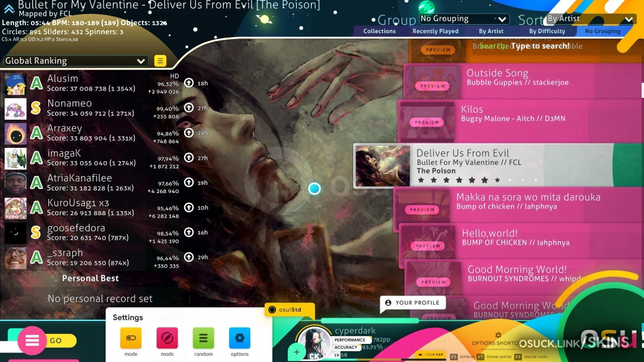This screenshot has width=644, height=362.
Task: Switch to the Collections tab
Action: tap(379, 31)
